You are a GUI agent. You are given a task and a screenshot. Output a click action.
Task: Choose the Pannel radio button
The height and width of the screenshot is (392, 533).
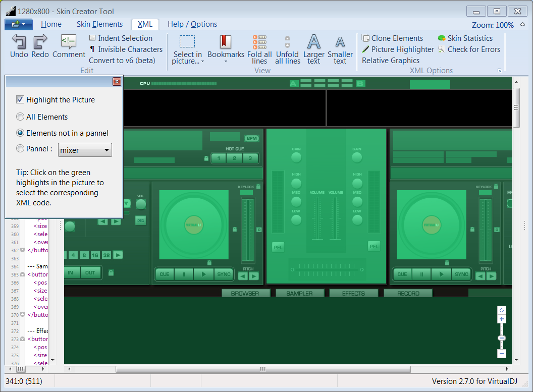pos(20,148)
